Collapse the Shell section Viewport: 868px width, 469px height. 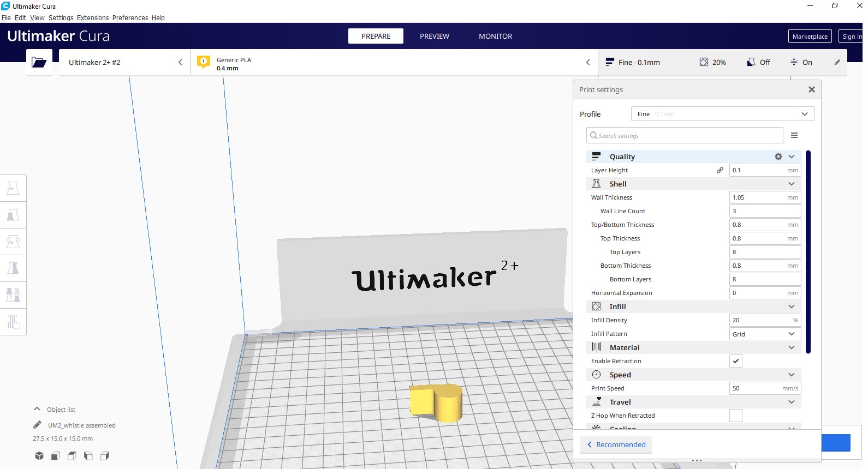pyautogui.click(x=792, y=184)
